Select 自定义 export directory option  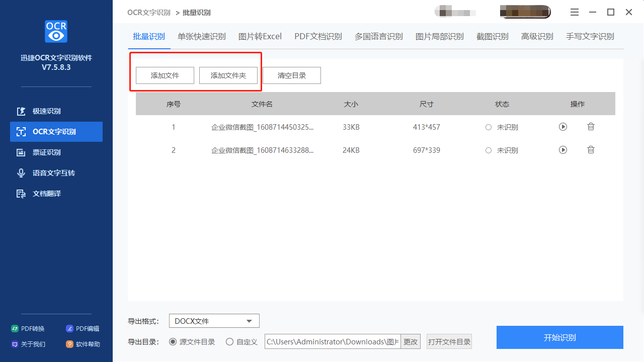coord(242,342)
